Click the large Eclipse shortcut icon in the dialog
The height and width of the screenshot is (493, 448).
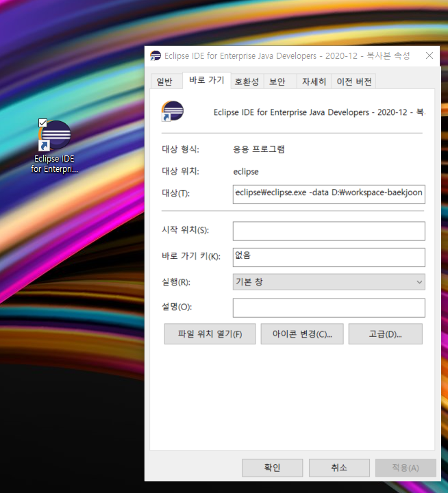point(173,111)
